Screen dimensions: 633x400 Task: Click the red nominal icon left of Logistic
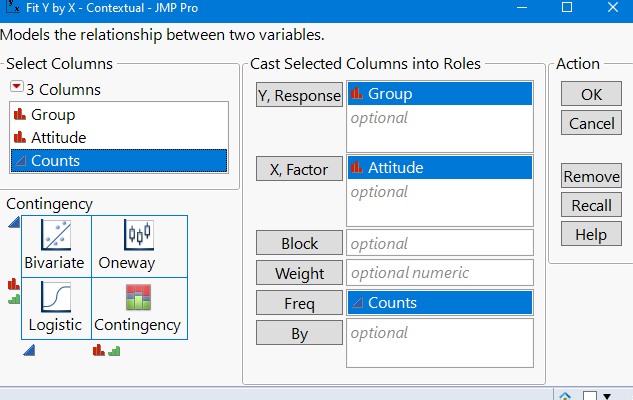[x=14, y=284]
